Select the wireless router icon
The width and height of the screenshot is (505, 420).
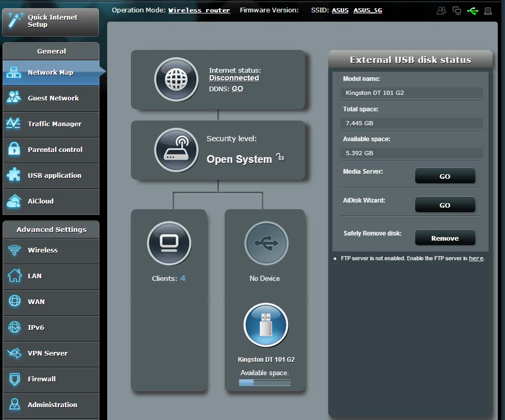(x=176, y=150)
